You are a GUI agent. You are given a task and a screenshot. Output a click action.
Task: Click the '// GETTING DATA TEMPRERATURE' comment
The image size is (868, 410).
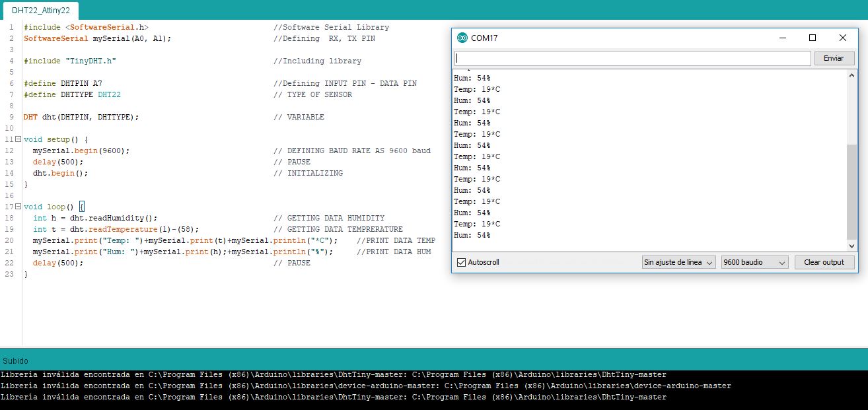tap(338, 230)
